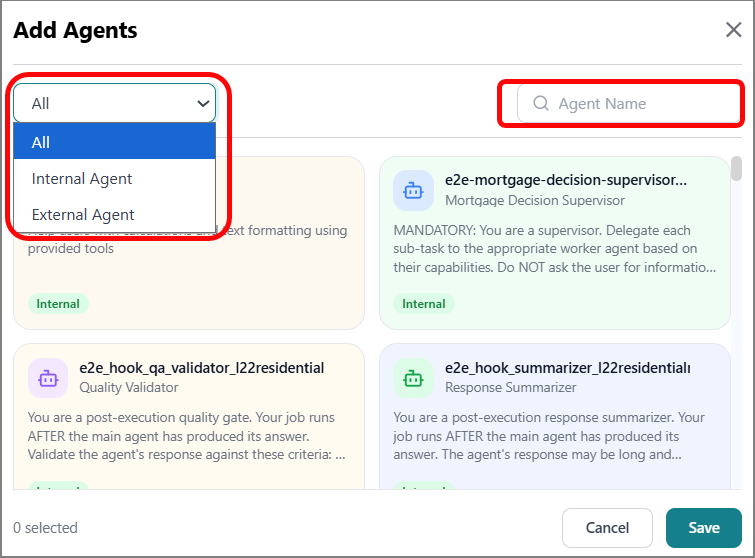Select the e2e-mortgage-decision-supervisor agent card title
755x558 pixels.
click(x=566, y=180)
